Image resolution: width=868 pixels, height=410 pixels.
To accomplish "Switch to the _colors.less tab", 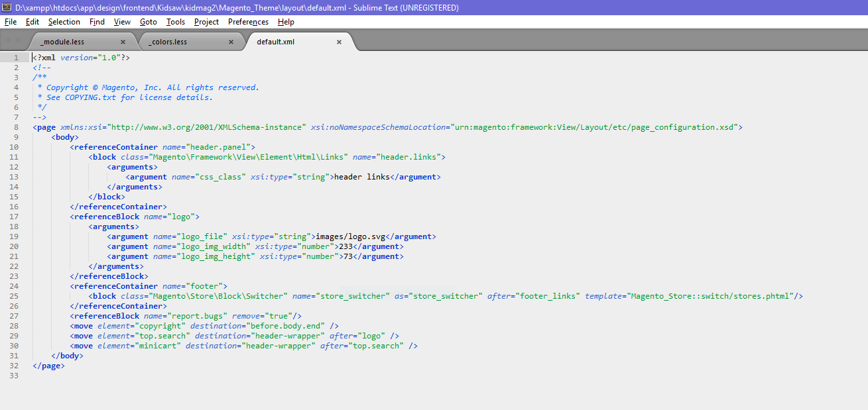I will coord(168,42).
